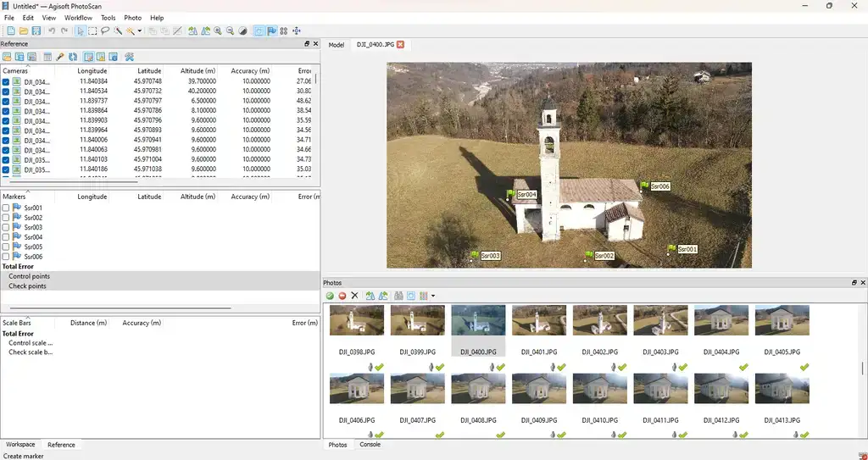Click the zoom in magnifier icon
Image resolution: width=868 pixels, height=460 pixels.
click(218, 31)
